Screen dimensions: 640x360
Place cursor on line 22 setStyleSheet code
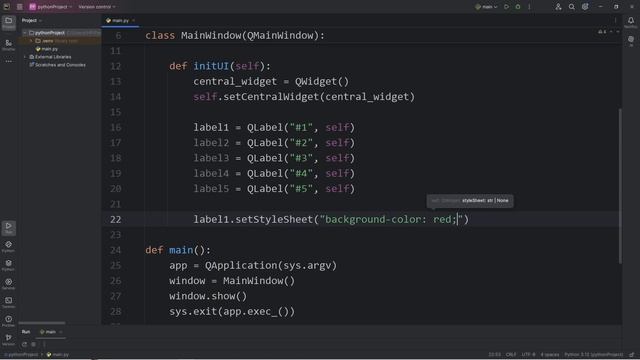click(331, 219)
